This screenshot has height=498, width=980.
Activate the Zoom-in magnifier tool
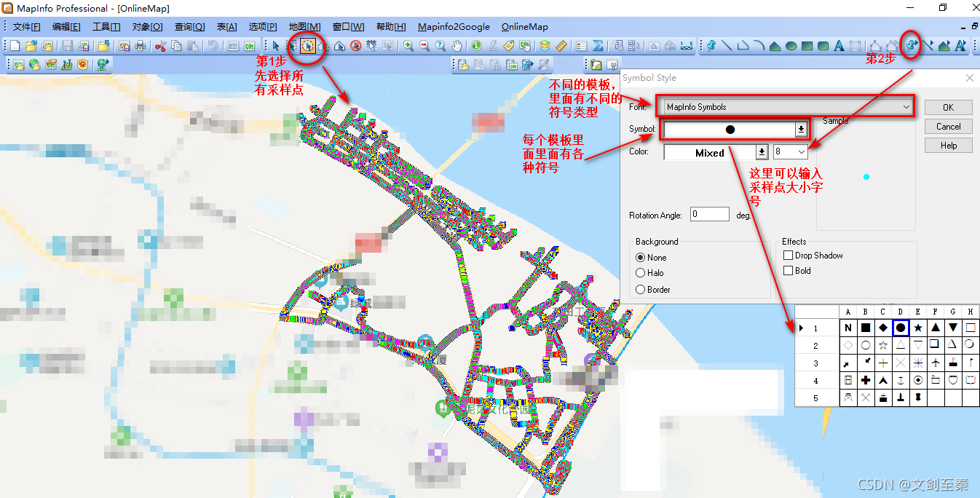coord(408,45)
